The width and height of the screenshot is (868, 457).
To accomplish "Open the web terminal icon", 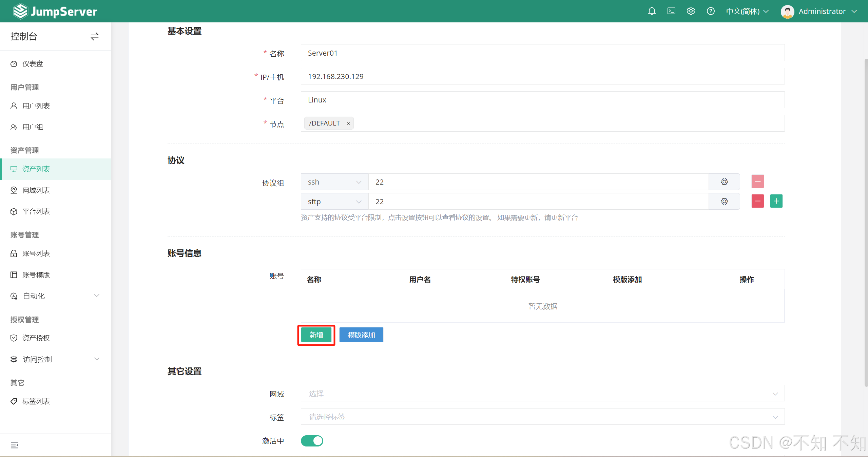I will click(x=671, y=11).
